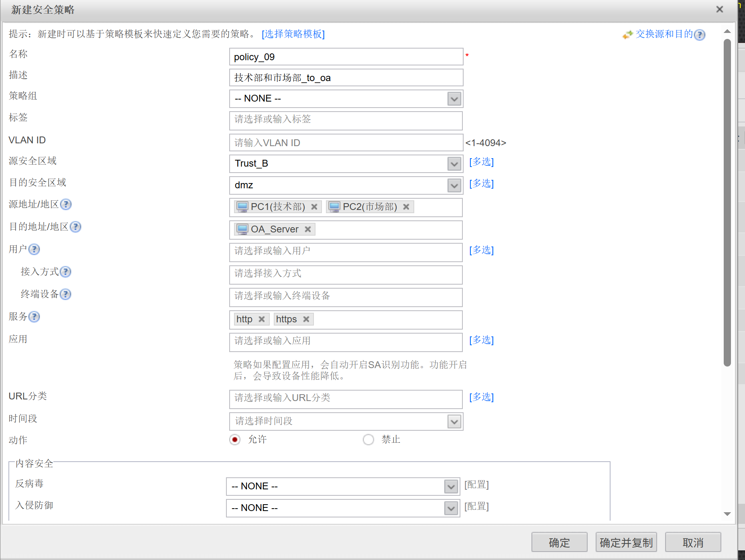Viewport: 745px width, 560px height.
Task: Close the 新建安全策略 dialog
Action: point(720,9)
